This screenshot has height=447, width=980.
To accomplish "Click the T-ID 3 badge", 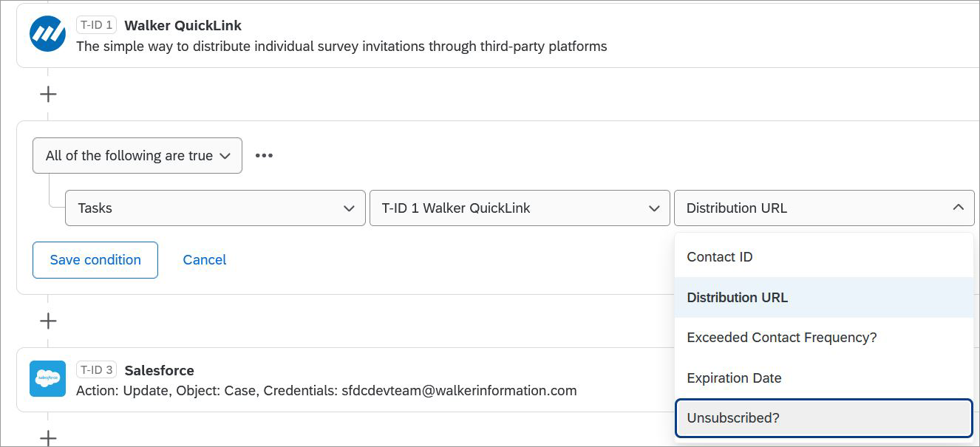I will [x=96, y=370].
